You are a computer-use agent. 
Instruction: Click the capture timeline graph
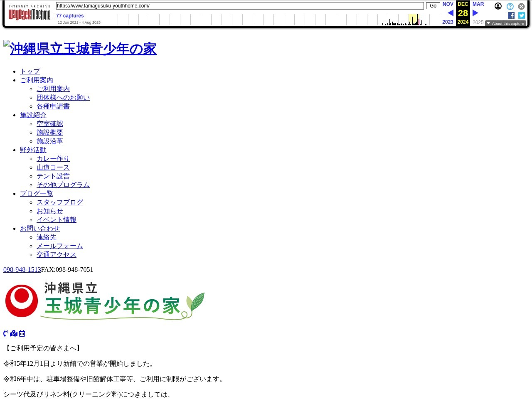(278, 20)
